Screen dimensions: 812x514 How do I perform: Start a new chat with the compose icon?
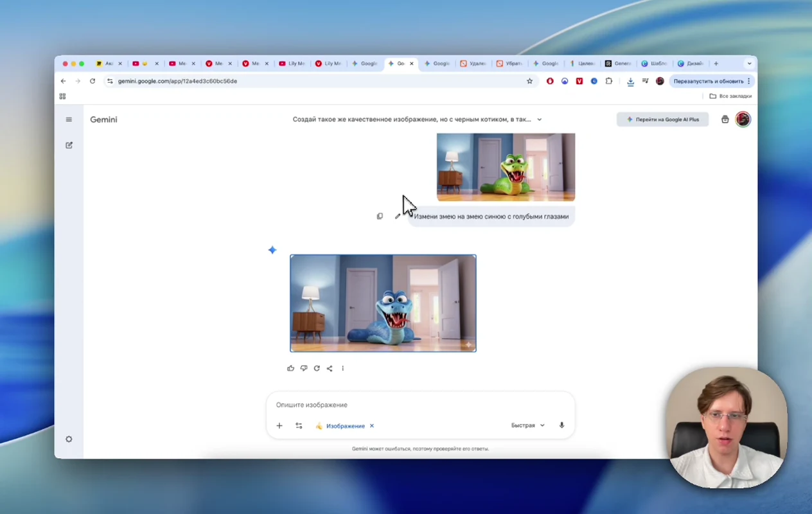[x=69, y=145]
